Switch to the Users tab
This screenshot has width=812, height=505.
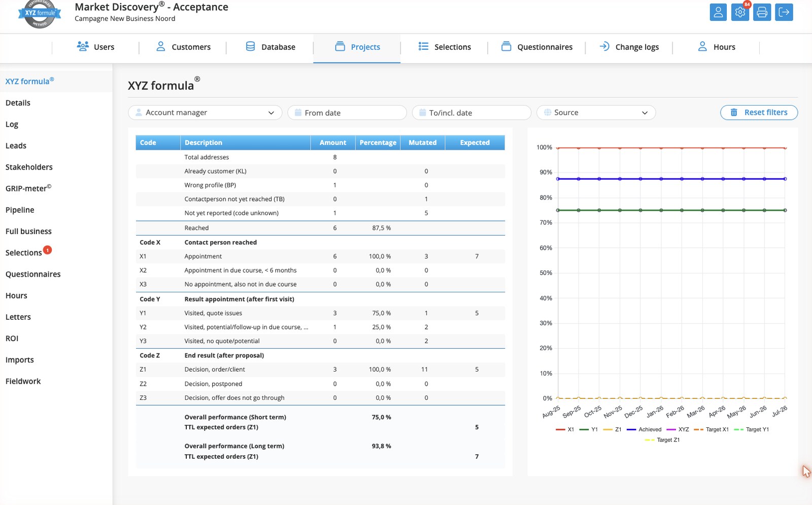95,47
